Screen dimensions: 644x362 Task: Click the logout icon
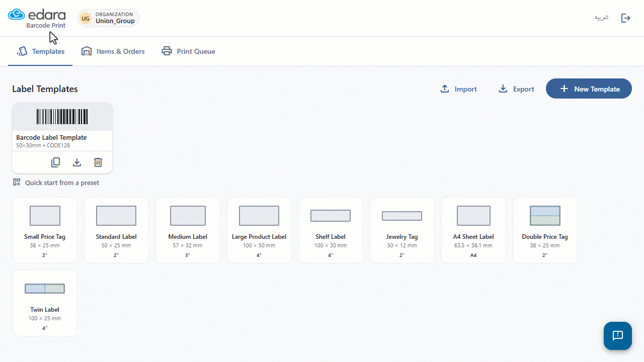click(626, 18)
